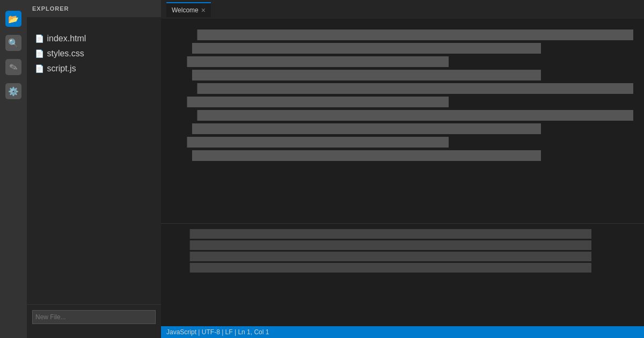Click Ln 1, Col 1 cursor position indicator
The height and width of the screenshot is (338, 644).
[x=253, y=332]
